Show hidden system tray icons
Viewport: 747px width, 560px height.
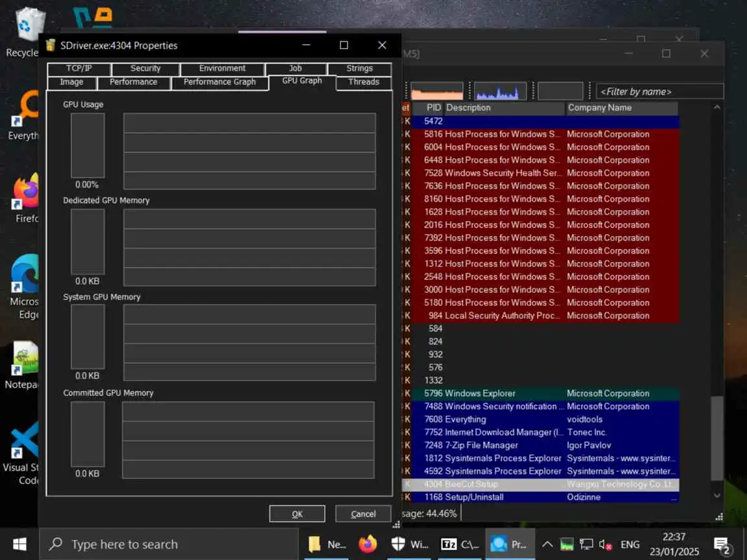pyautogui.click(x=547, y=544)
